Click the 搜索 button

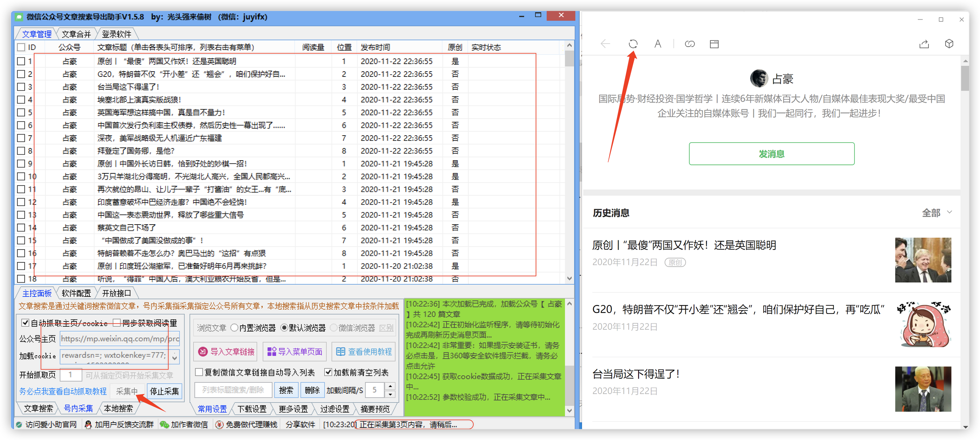(x=286, y=390)
